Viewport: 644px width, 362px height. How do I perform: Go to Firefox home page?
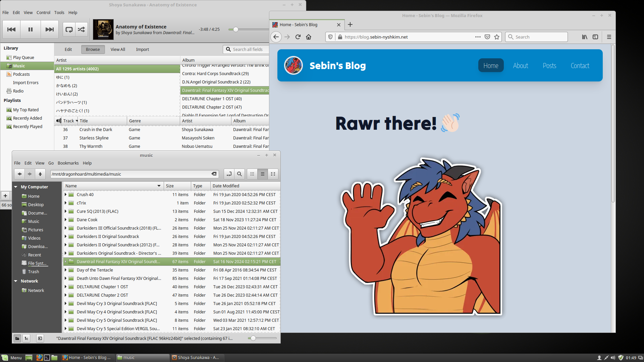click(309, 37)
